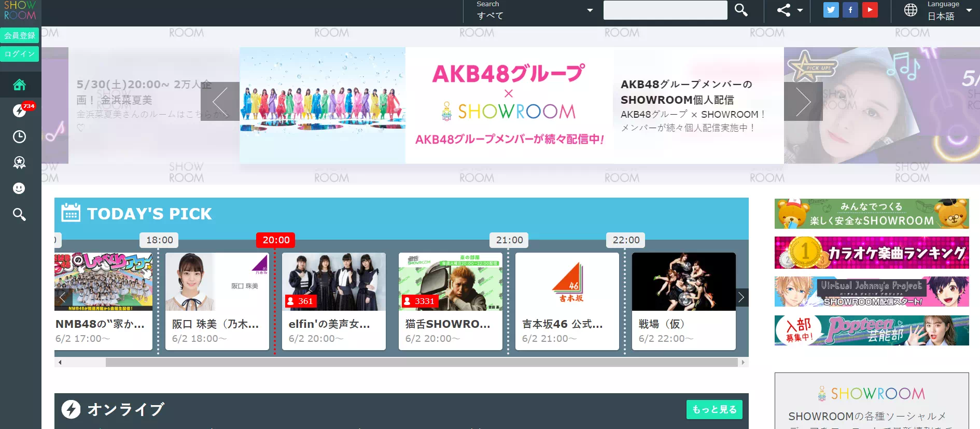Open the Facebook icon in top bar

[x=850, y=10]
